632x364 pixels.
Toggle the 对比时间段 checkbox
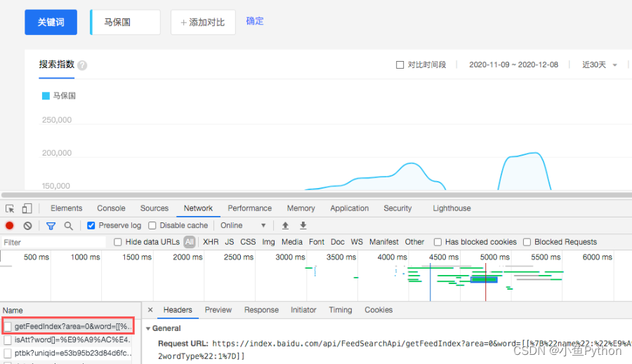(x=400, y=65)
